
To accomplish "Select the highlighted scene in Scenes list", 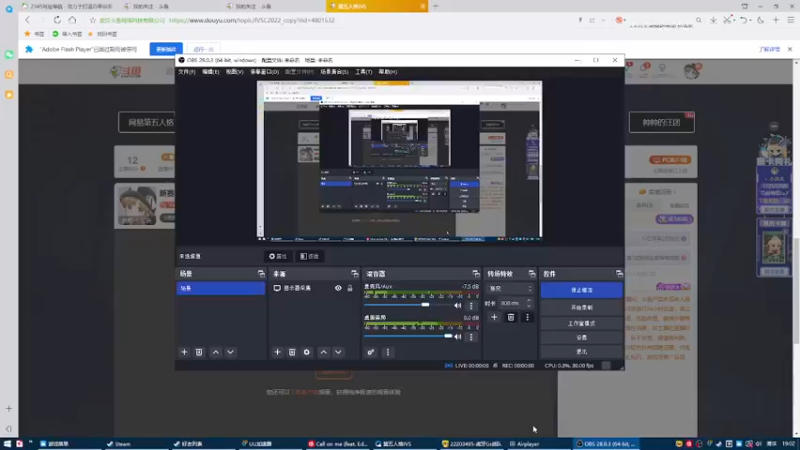I will coord(220,288).
